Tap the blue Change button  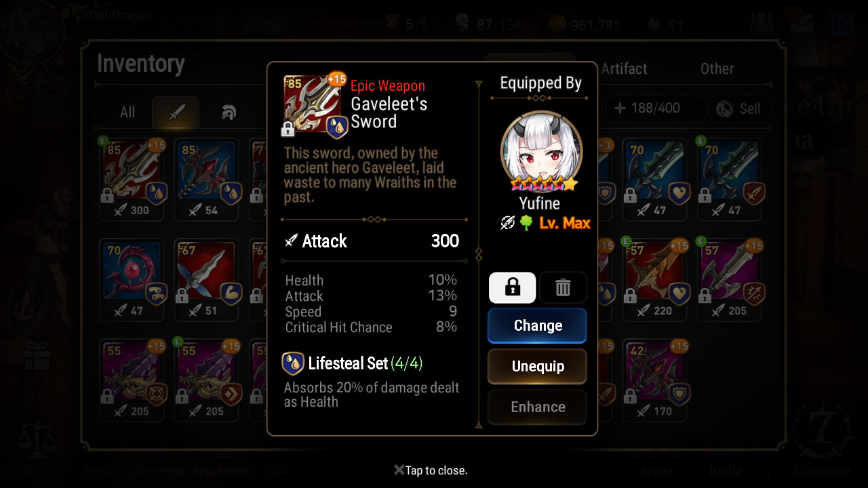click(537, 326)
